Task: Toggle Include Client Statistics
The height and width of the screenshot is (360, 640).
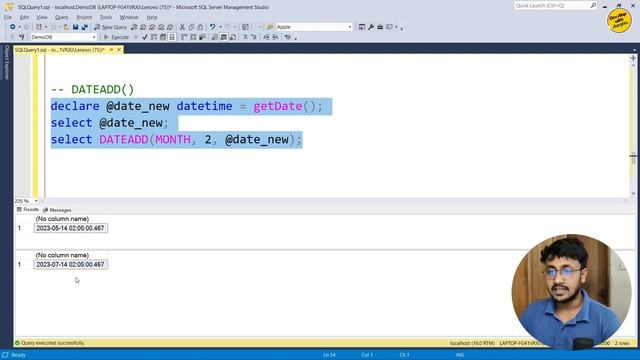Action: coord(202,37)
